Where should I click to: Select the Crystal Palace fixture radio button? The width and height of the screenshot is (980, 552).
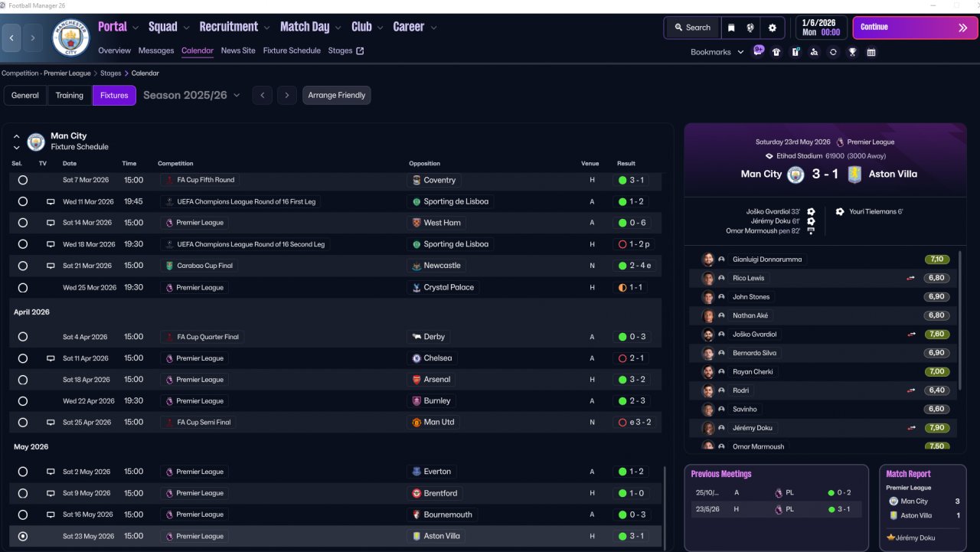(x=23, y=288)
